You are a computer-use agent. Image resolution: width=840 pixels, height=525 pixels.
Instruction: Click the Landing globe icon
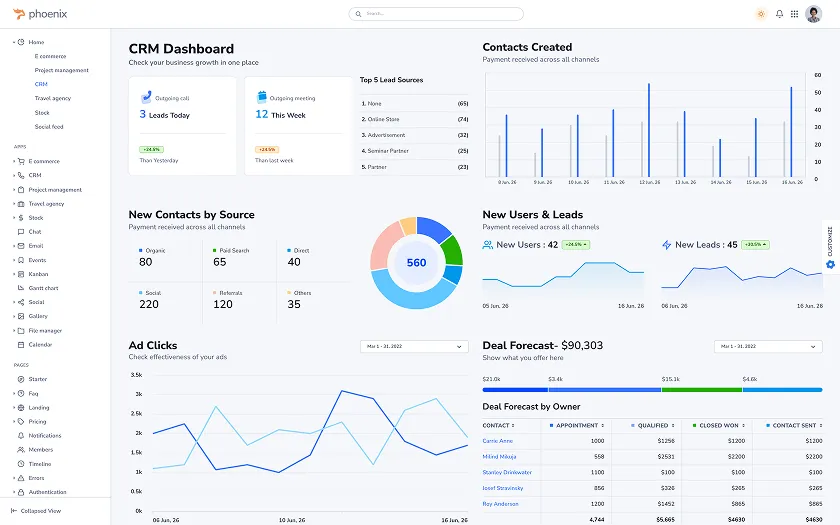(x=21, y=408)
